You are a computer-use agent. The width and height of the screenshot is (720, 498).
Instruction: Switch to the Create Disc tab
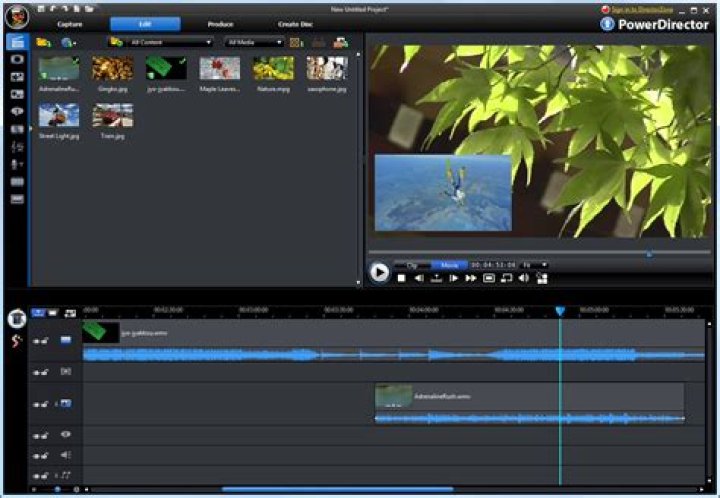295,24
